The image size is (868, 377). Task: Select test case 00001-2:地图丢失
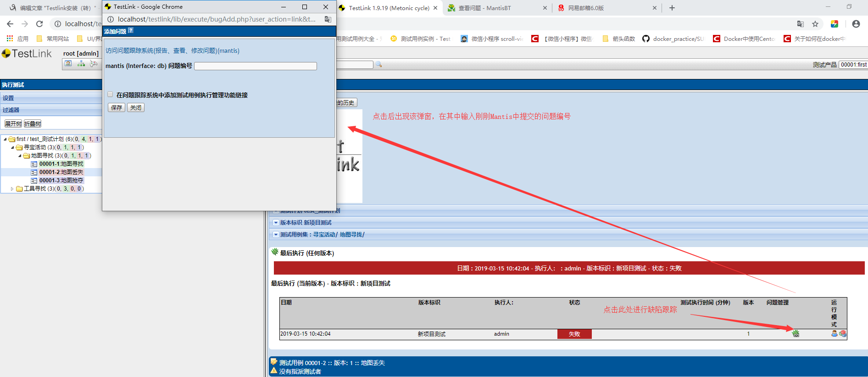pyautogui.click(x=61, y=172)
